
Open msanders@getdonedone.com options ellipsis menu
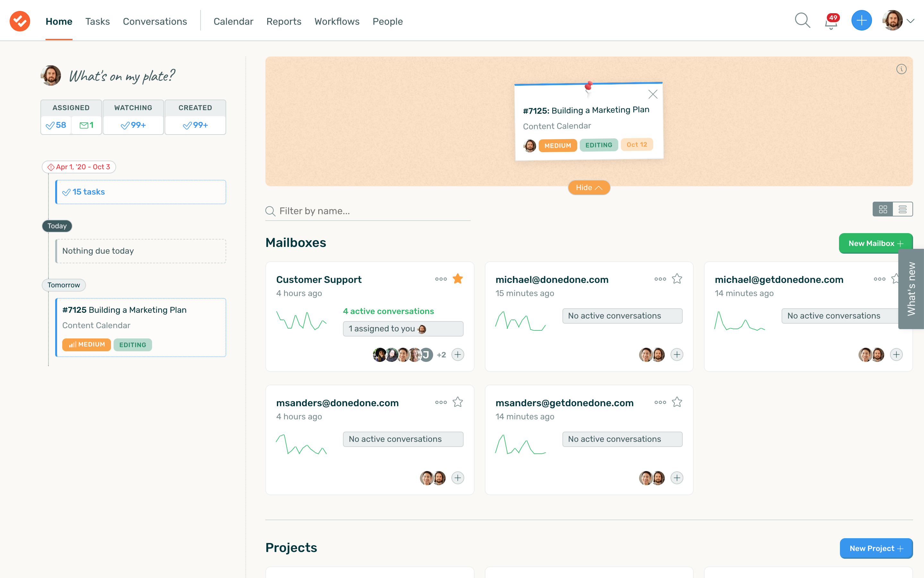pyautogui.click(x=660, y=402)
